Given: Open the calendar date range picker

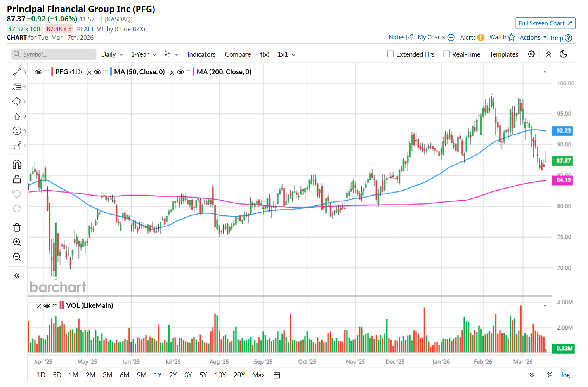Looking at the screenshot, I should (x=277, y=375).
